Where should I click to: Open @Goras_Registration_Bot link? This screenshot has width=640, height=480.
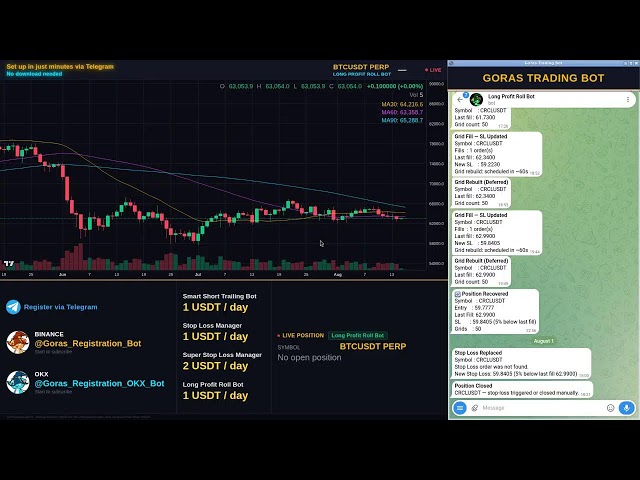point(88,343)
